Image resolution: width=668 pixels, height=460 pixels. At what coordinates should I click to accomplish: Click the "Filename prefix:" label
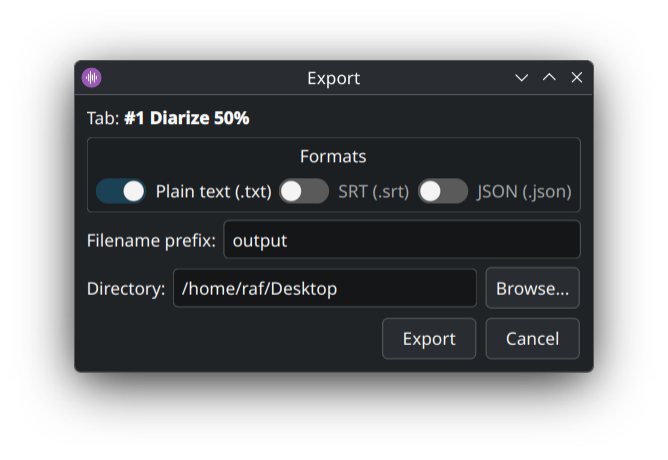(x=151, y=240)
